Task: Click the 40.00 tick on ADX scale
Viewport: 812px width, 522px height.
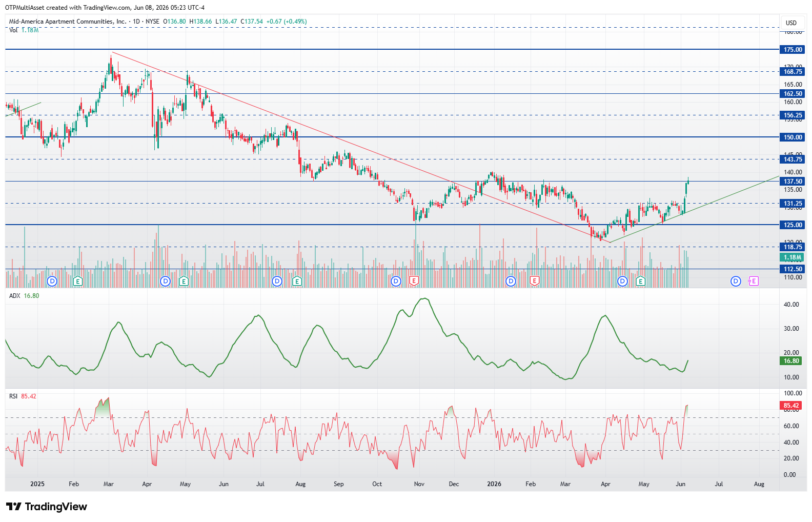Action: click(x=791, y=305)
